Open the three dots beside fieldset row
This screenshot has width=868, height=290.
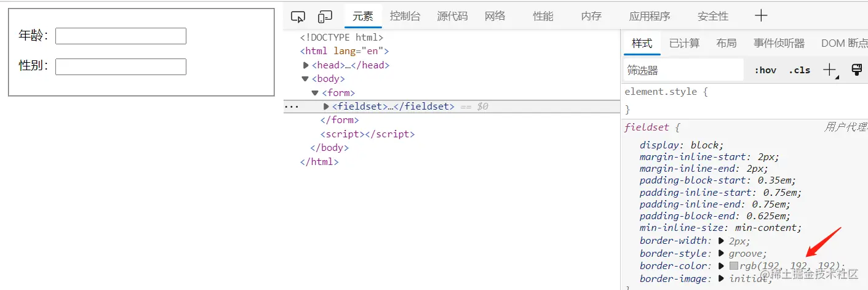(292, 107)
